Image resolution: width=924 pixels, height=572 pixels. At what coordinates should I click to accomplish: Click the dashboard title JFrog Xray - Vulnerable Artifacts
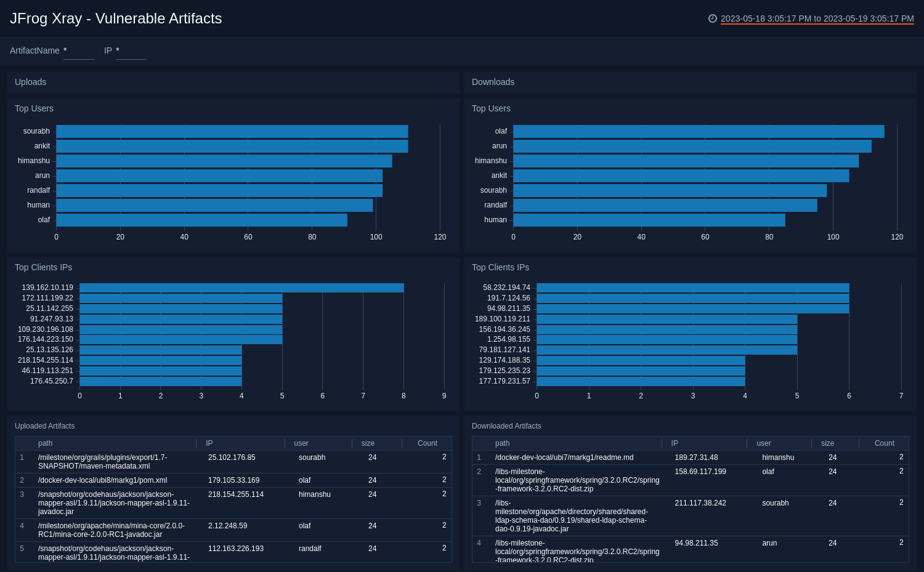click(x=116, y=18)
